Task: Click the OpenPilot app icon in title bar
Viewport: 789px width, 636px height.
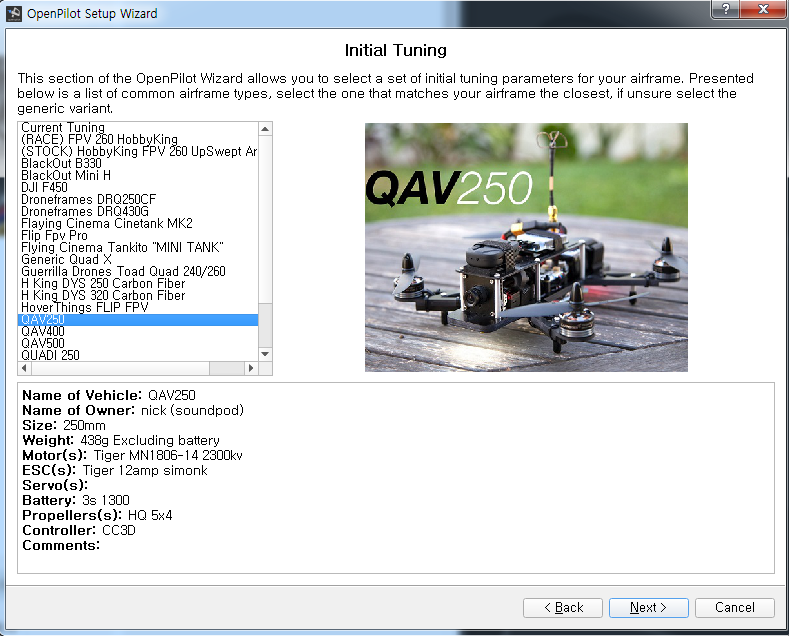Action: tap(14, 14)
